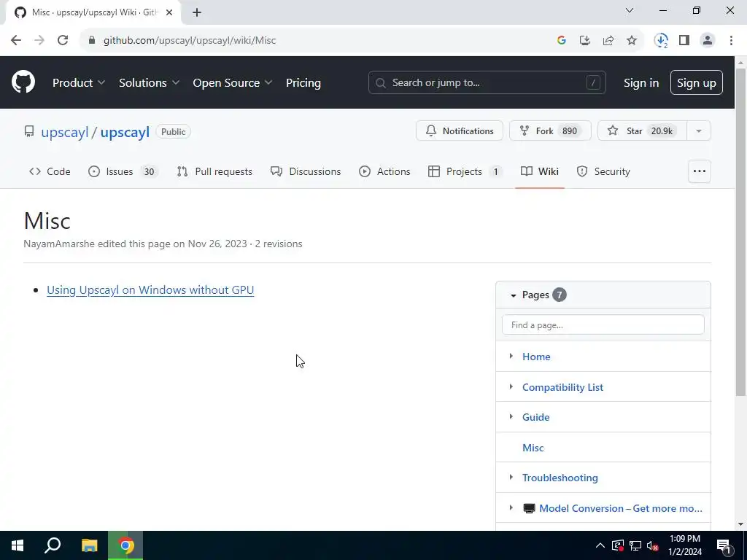This screenshot has height=560, width=747.
Task: Open the Home wiki page
Action: (536, 357)
